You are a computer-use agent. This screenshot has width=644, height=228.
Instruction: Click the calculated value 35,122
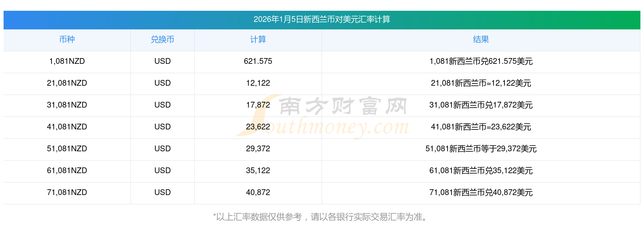pyautogui.click(x=258, y=171)
